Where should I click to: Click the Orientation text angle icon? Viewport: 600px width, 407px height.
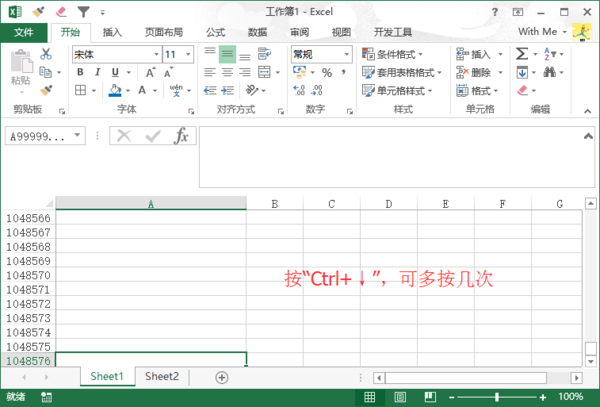(x=251, y=90)
